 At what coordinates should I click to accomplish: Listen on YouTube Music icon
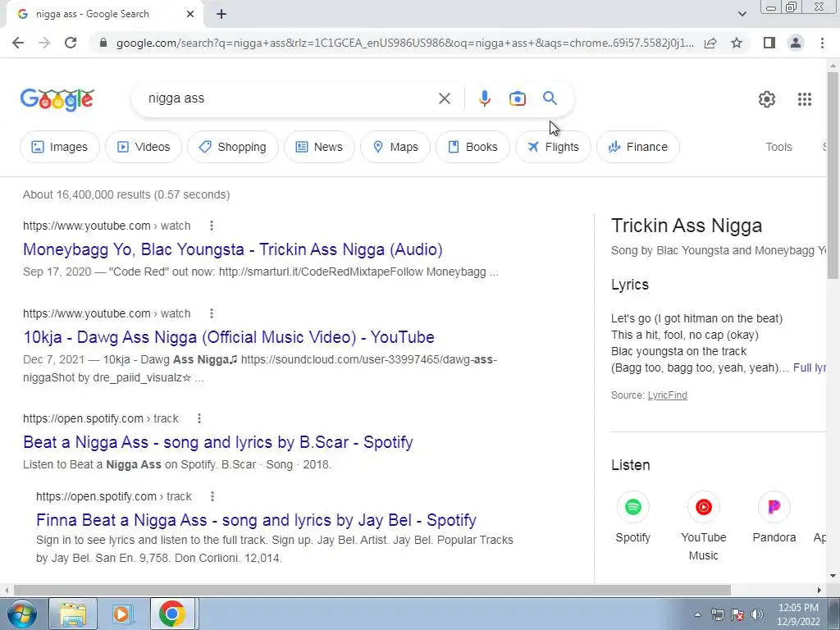[703, 507]
